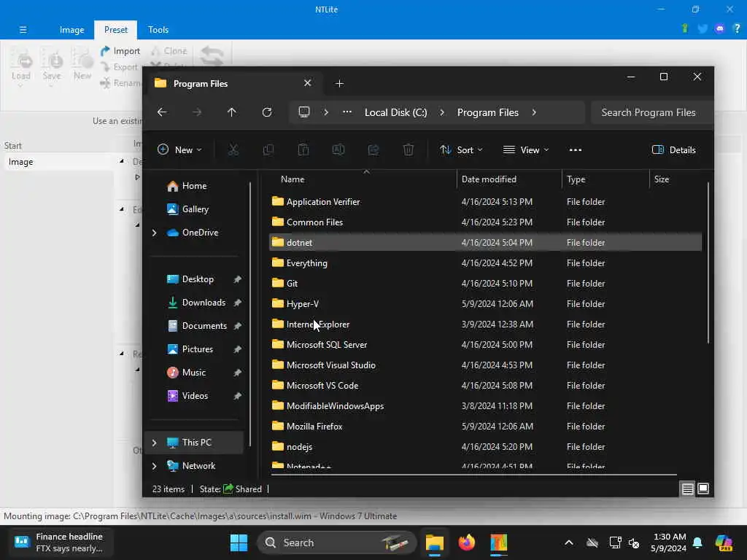Open the NTLite Twitter bird icon

click(703, 28)
